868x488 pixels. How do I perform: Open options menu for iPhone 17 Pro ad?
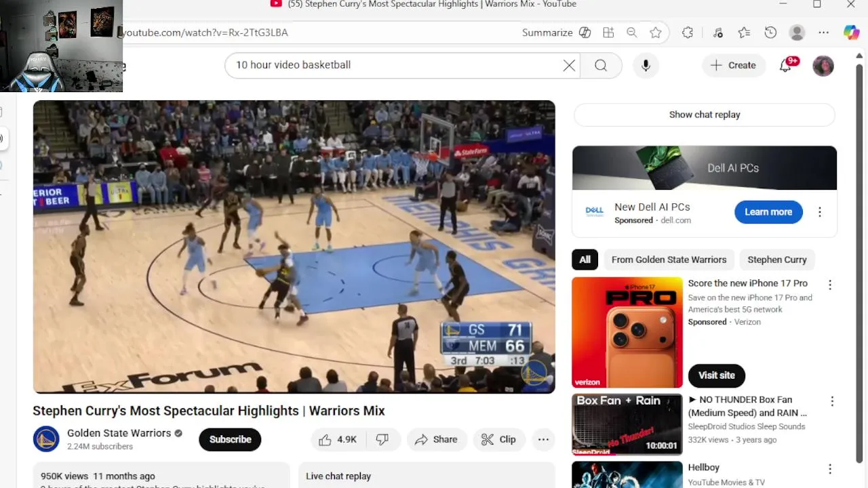coord(829,285)
